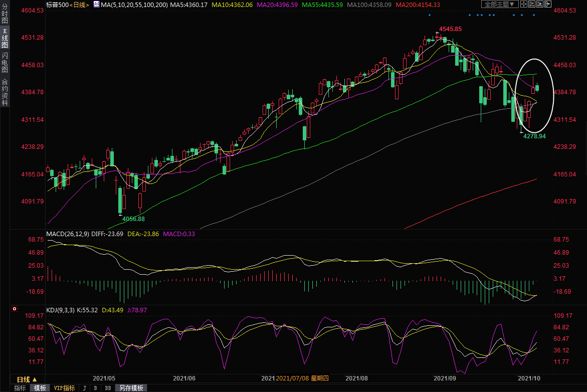The height and width of the screenshot is (392, 587).
Task: Click the last blue event dot above chart
Action: [x=534, y=15]
